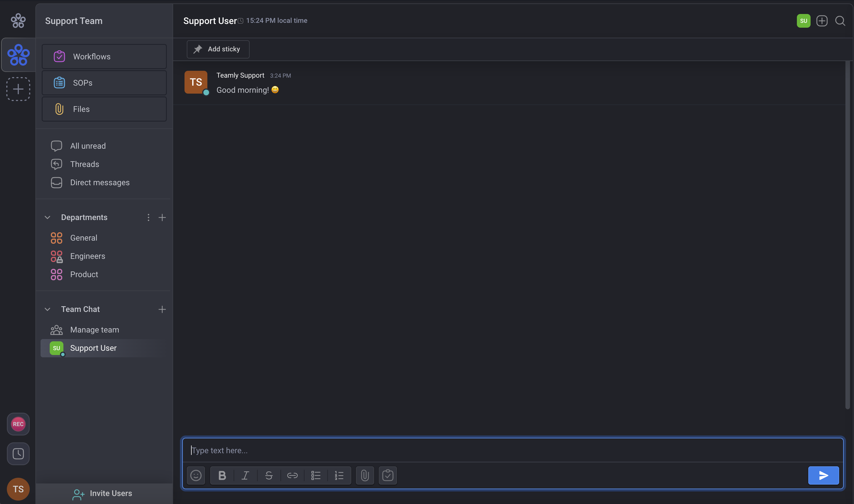
Task: Click the Add sticky button
Action: point(218,49)
